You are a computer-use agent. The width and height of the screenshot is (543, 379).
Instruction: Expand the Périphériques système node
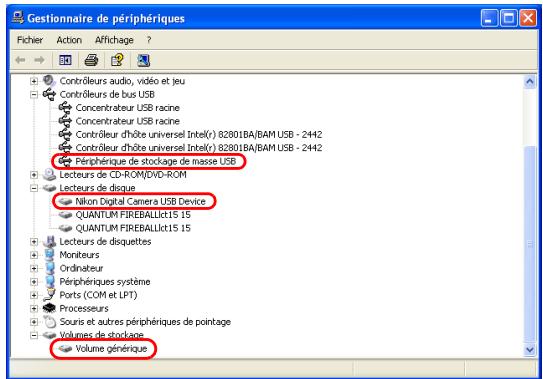(34, 282)
